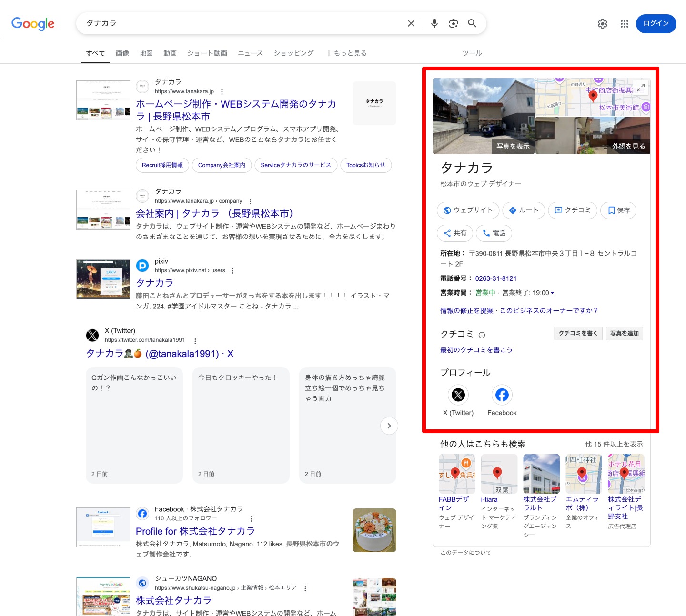This screenshot has height=616, width=686.
Task: Open the map thumbnail in knowledge panel
Action: tap(593, 97)
